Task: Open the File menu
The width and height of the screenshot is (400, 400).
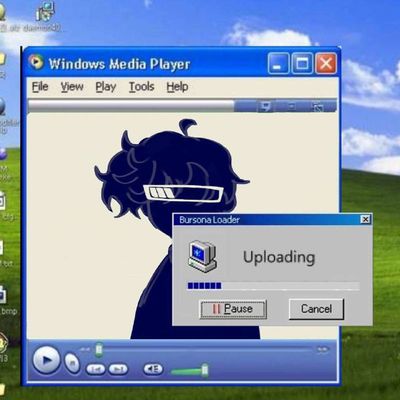Action: [x=40, y=87]
